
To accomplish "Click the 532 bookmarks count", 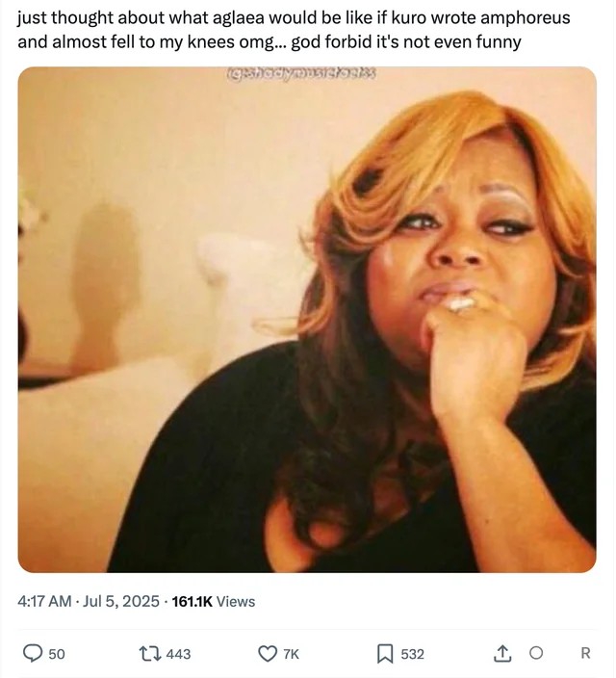I will point(412,654).
